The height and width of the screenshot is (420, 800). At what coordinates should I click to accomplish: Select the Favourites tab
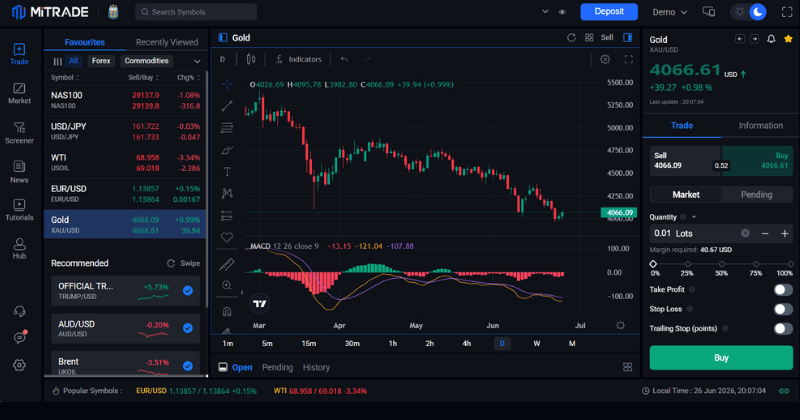85,42
